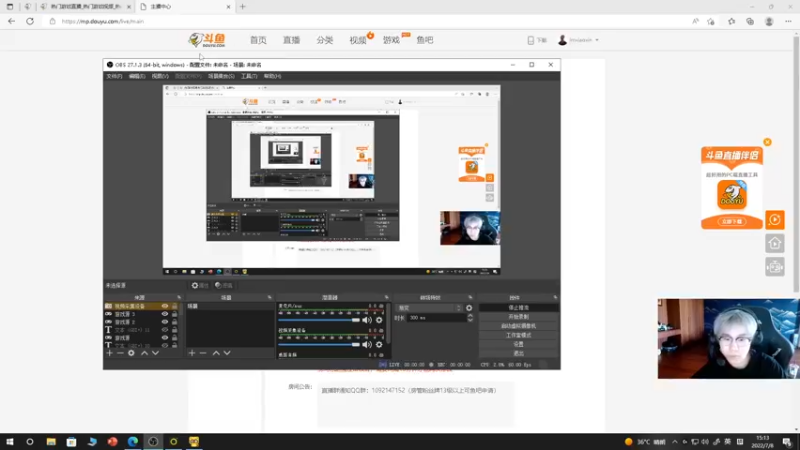800x450 pixels.
Task: Decrease transition duration with down arrow
Action: tap(470, 320)
